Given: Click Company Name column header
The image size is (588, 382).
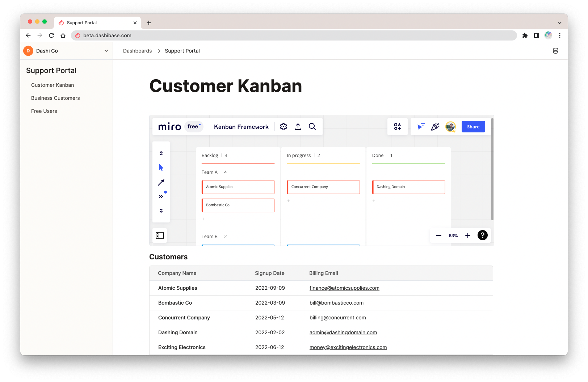Looking at the screenshot, I should 177,273.
